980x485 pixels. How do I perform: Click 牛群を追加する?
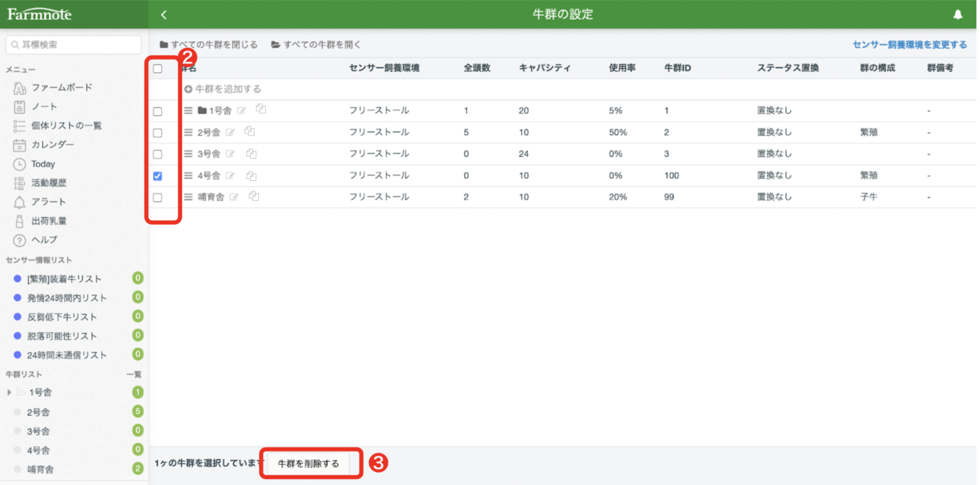223,89
